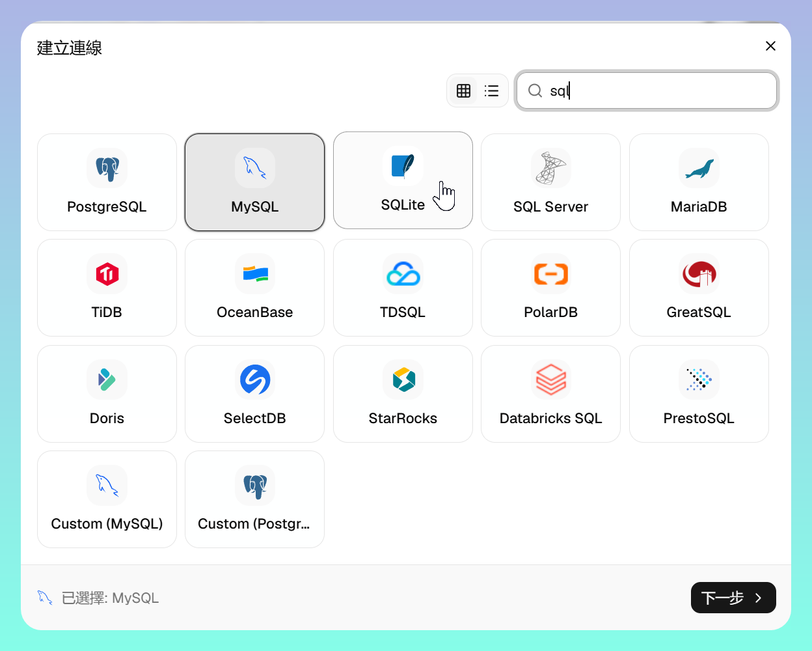The height and width of the screenshot is (651, 812).
Task: Switch to list view layout
Action: [x=492, y=90]
